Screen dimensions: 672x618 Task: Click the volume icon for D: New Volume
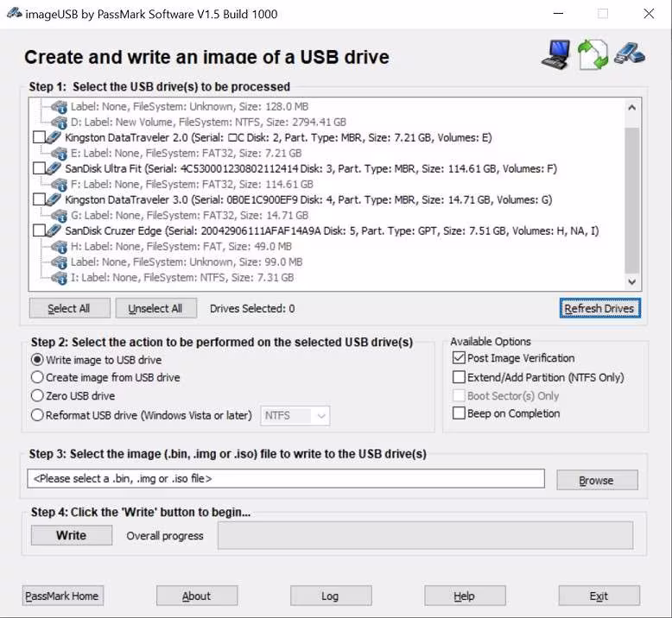[x=60, y=123]
